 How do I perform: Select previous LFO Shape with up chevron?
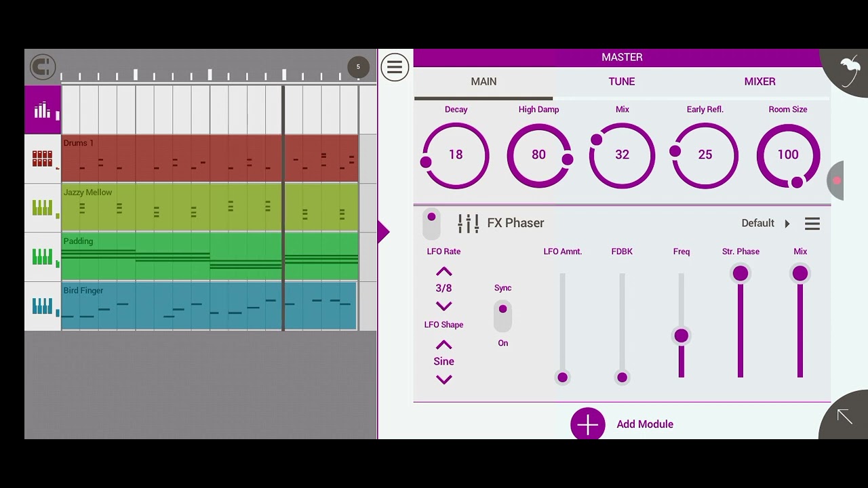coord(443,345)
